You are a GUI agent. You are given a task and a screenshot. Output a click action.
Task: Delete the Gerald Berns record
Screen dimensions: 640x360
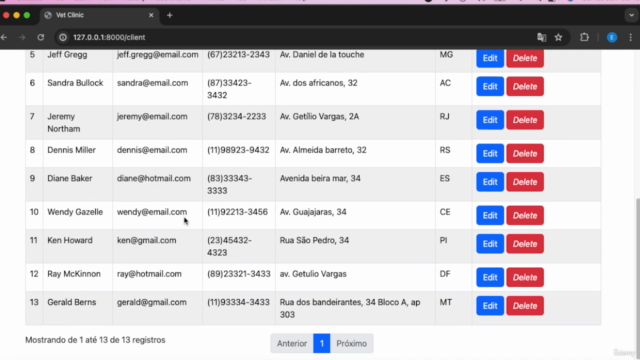[525, 306]
